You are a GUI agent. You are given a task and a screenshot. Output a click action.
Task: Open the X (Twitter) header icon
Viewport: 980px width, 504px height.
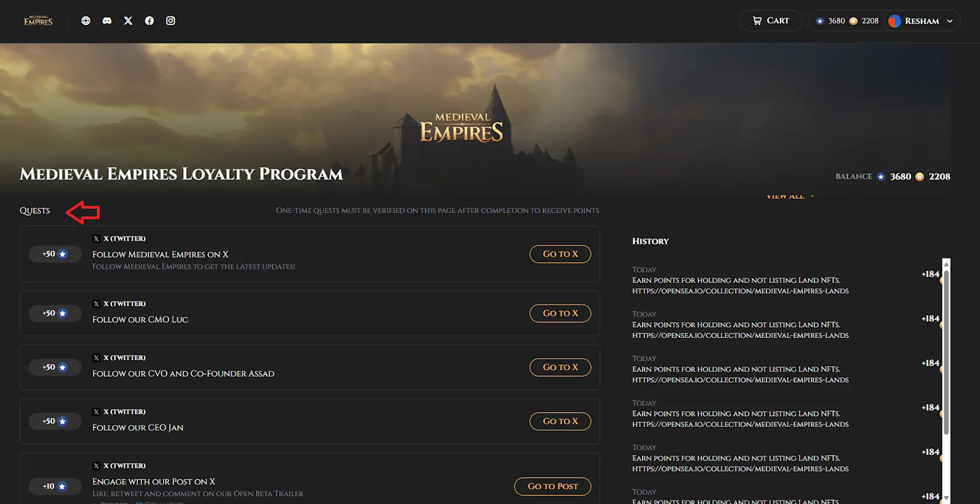click(128, 21)
